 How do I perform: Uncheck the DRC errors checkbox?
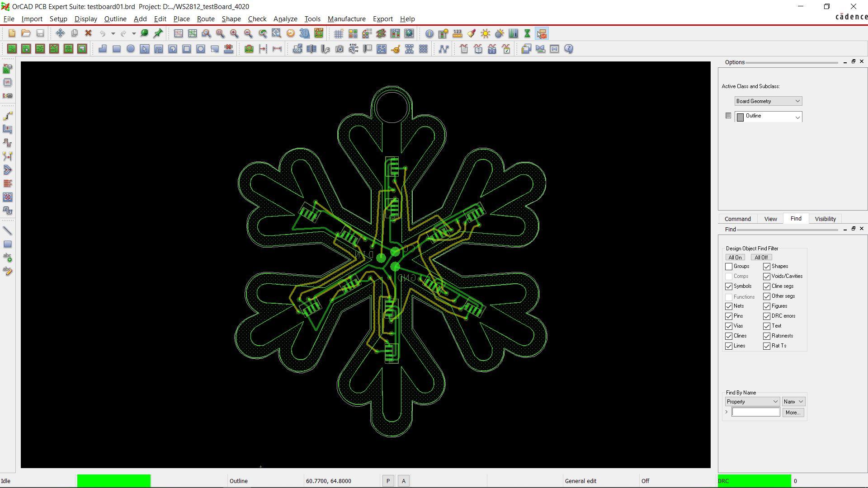pyautogui.click(x=767, y=316)
